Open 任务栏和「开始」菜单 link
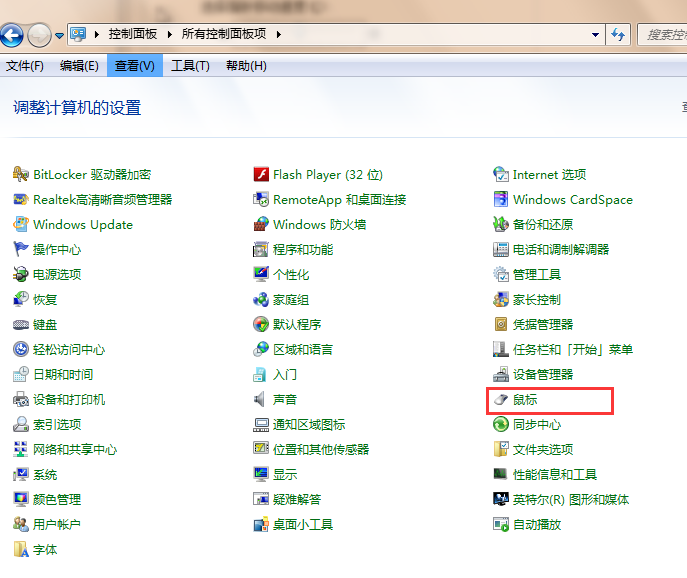Viewport: 687px width, 578px height. click(573, 350)
